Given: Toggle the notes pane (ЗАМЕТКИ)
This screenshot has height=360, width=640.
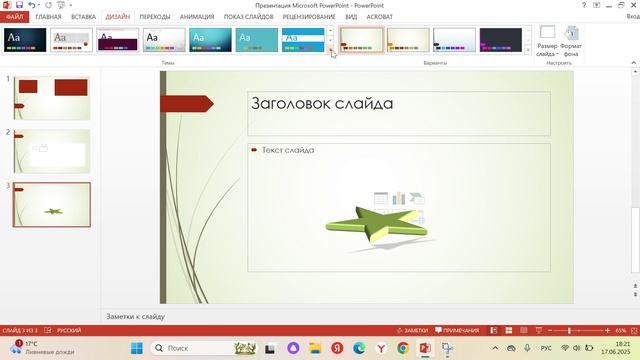Looking at the screenshot, I should pos(412,330).
